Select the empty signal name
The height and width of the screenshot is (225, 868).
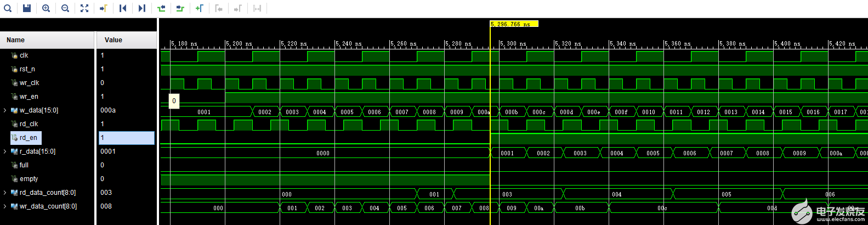(x=29, y=179)
